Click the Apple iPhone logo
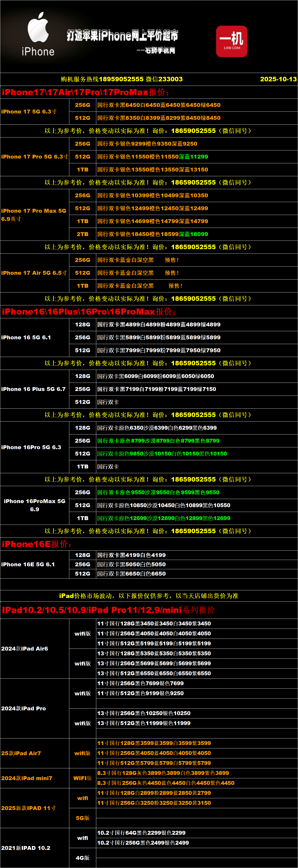 [x=38, y=34]
